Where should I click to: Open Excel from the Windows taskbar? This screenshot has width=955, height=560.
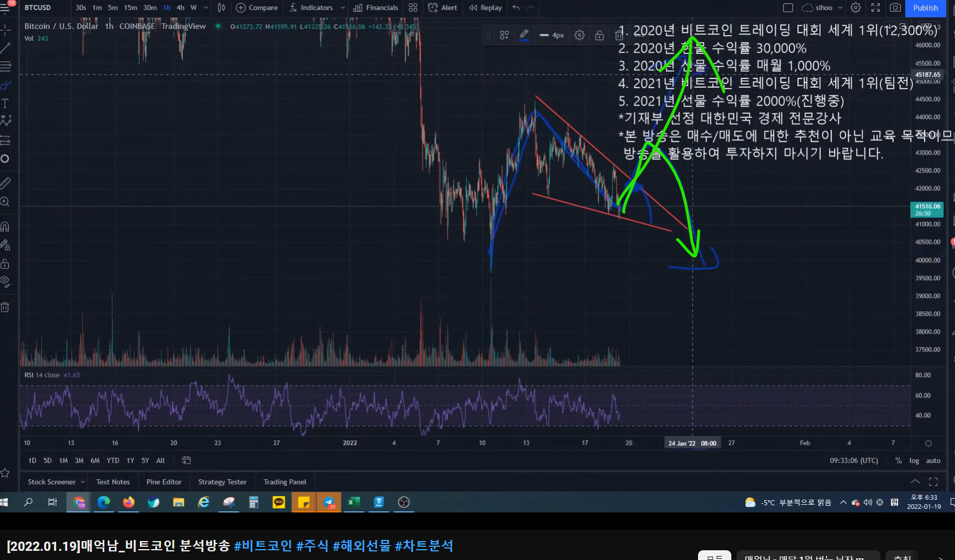354,502
